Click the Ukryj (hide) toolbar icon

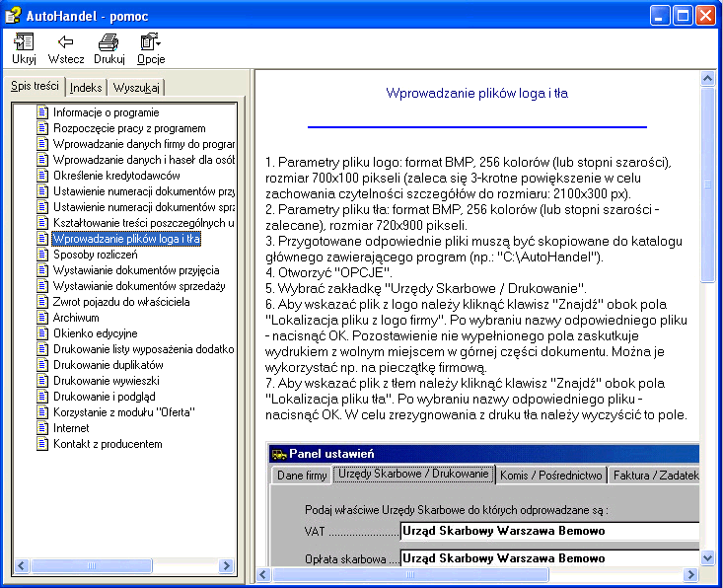point(24,42)
